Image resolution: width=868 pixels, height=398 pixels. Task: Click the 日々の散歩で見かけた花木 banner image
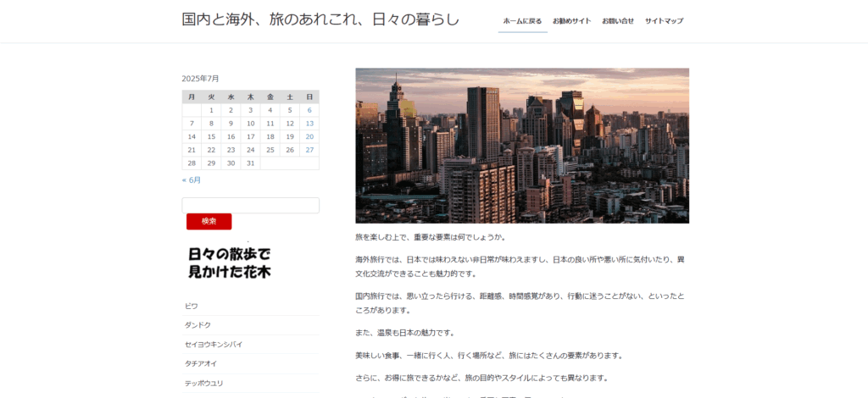tap(230, 263)
